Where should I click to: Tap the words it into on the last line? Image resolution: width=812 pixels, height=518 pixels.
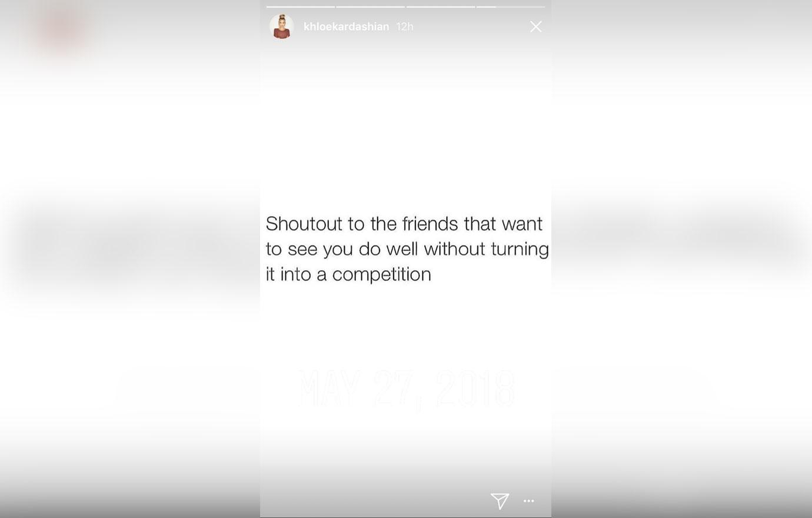pyautogui.click(x=288, y=274)
